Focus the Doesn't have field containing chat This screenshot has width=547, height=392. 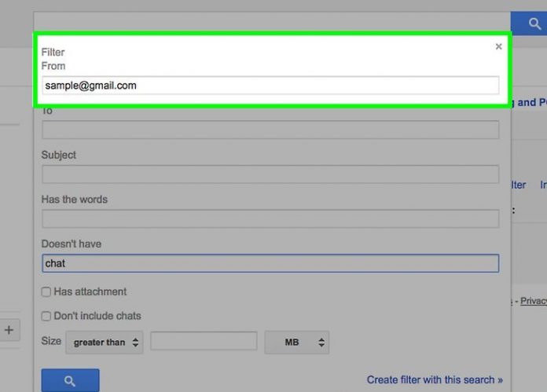click(270, 263)
